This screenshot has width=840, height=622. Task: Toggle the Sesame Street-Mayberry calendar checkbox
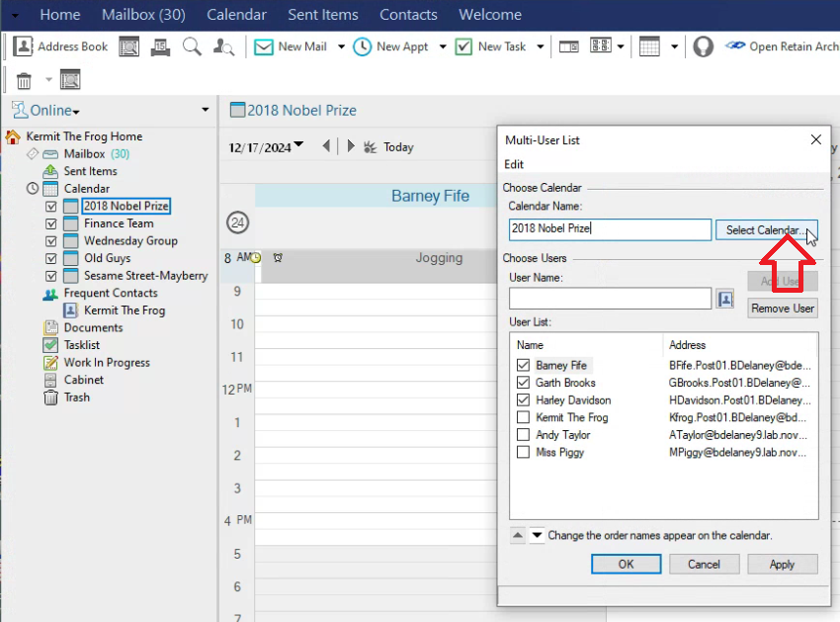point(51,276)
